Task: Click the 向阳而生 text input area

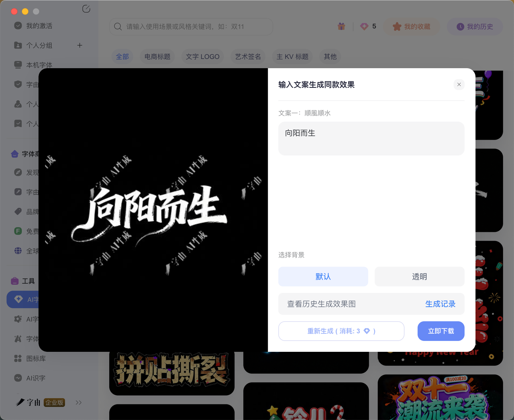Action: (x=371, y=138)
